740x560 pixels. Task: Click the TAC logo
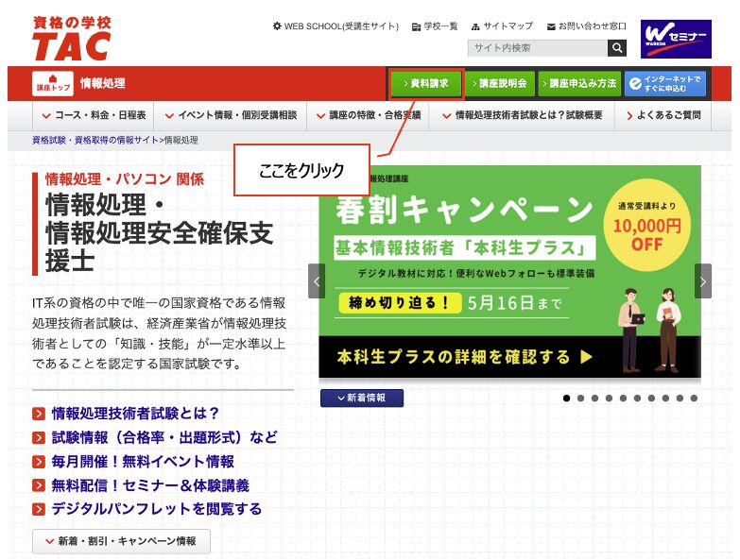(71, 39)
